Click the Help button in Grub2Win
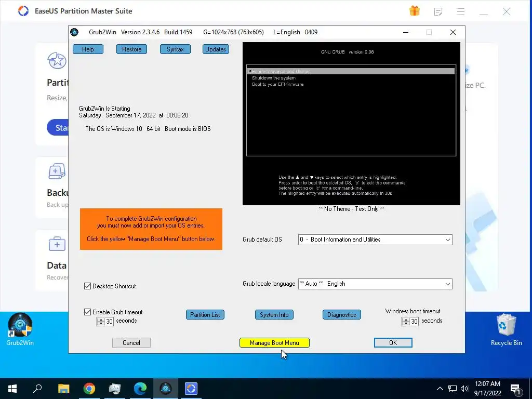This screenshot has height=399, width=532. tap(88, 49)
